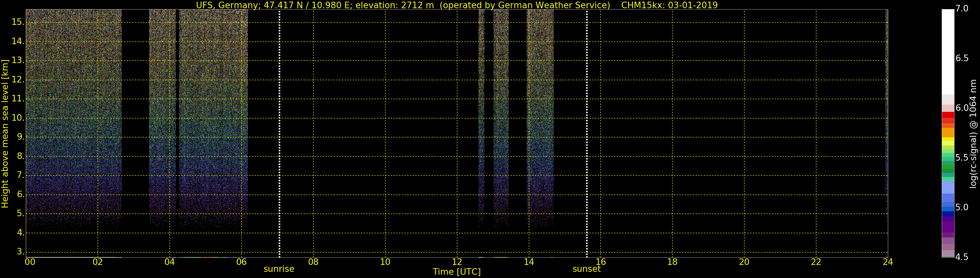Click the x-axis tick label '08'
980x278 pixels.
[313, 262]
